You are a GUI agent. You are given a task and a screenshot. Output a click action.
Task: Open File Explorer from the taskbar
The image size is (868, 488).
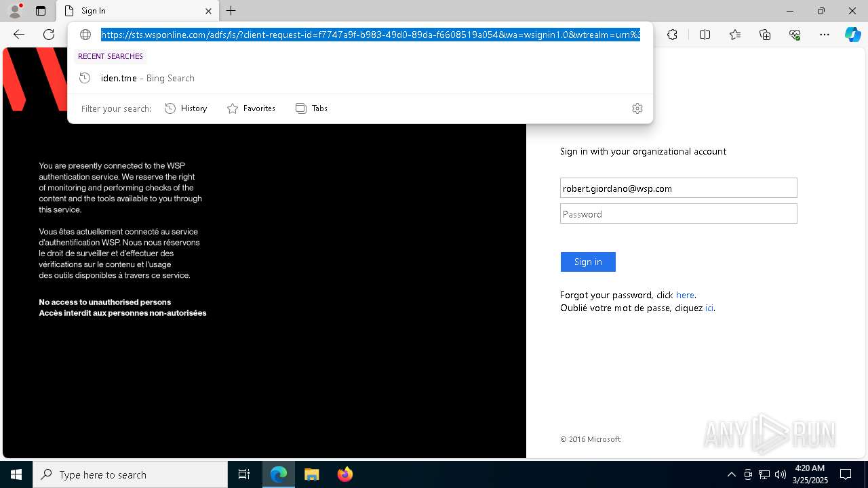[x=312, y=474]
